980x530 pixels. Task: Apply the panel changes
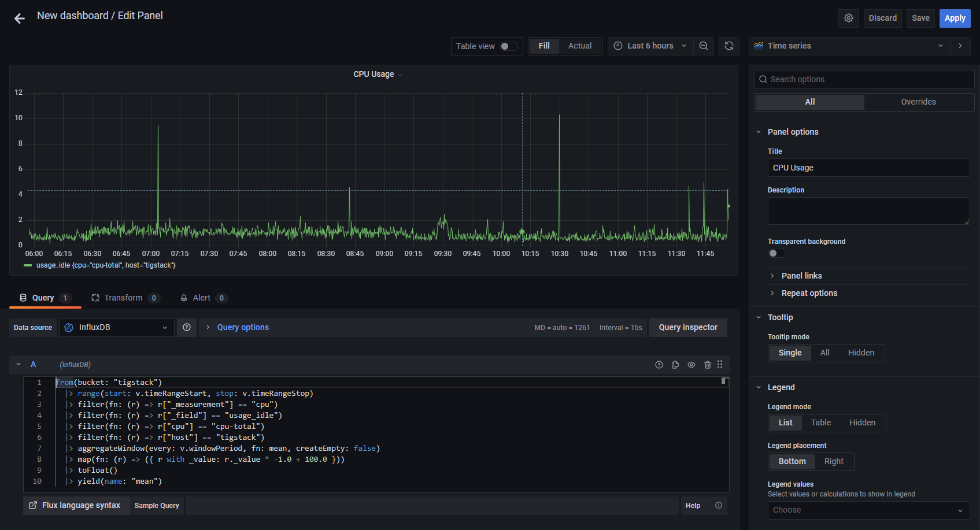(955, 18)
